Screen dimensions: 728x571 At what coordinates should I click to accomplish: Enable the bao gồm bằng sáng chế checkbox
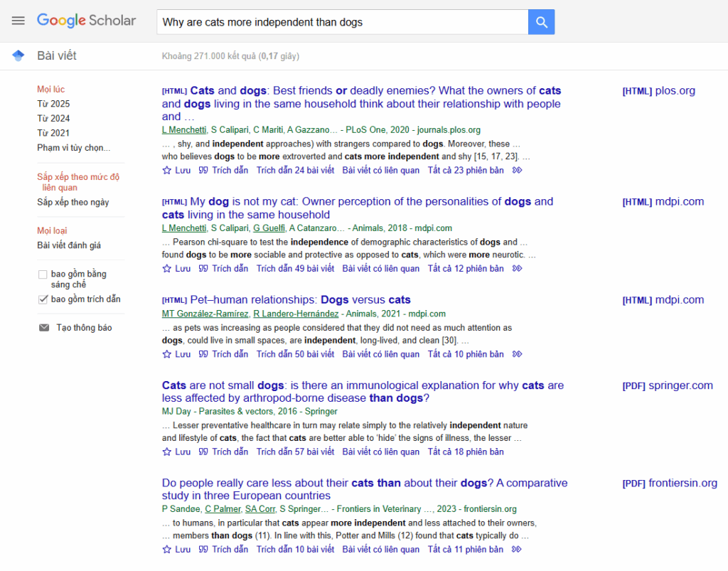[43, 274]
